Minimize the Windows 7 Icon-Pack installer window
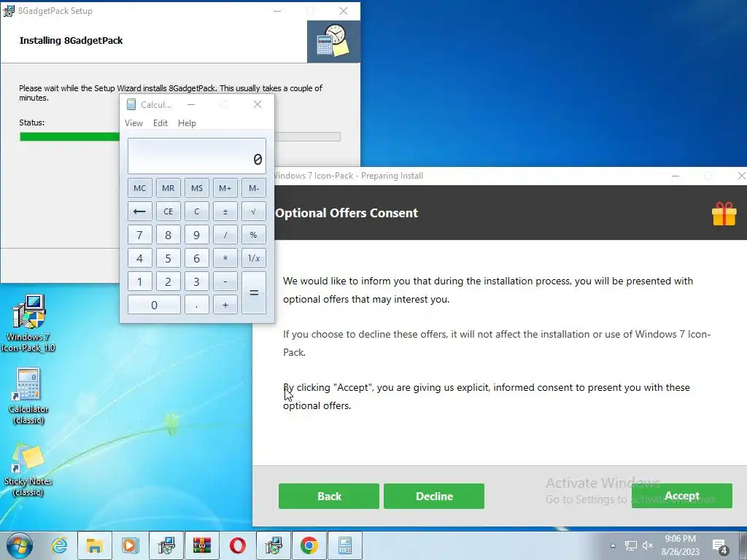Viewport: 747px width, 560px height. pos(676,176)
